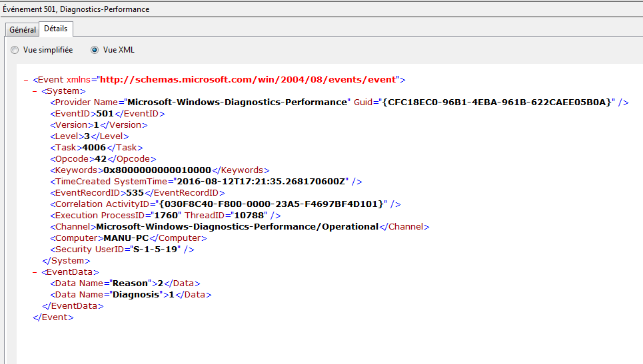Click the Guid value CFC18EC0-96B1-4EBA-961B-622CAEE05B0A
This screenshot has width=643, height=364.
[496, 102]
